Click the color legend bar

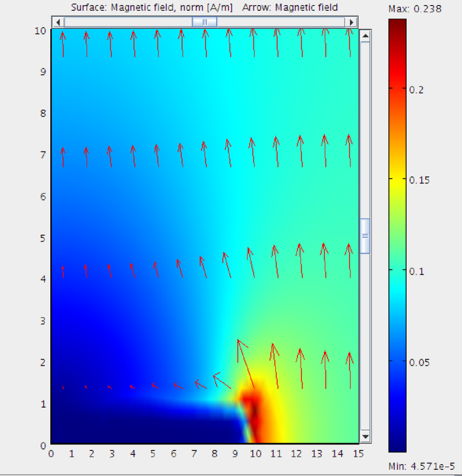pyautogui.click(x=398, y=236)
